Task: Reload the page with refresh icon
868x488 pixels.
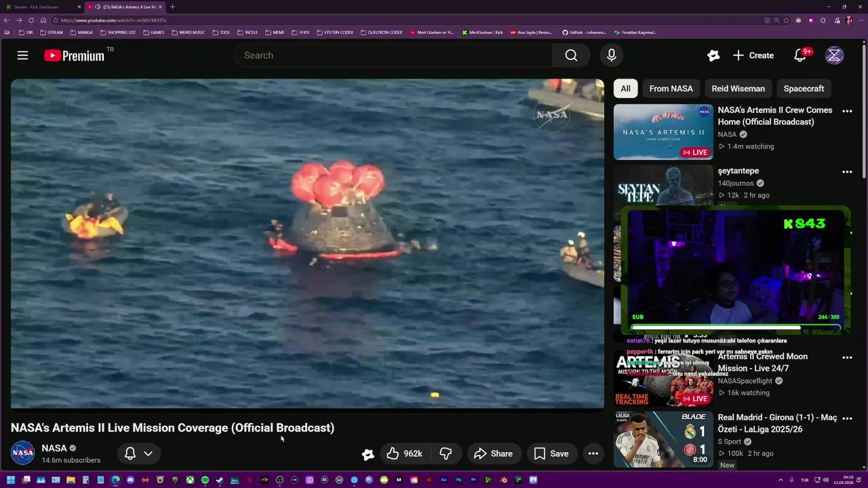Action: [x=31, y=20]
